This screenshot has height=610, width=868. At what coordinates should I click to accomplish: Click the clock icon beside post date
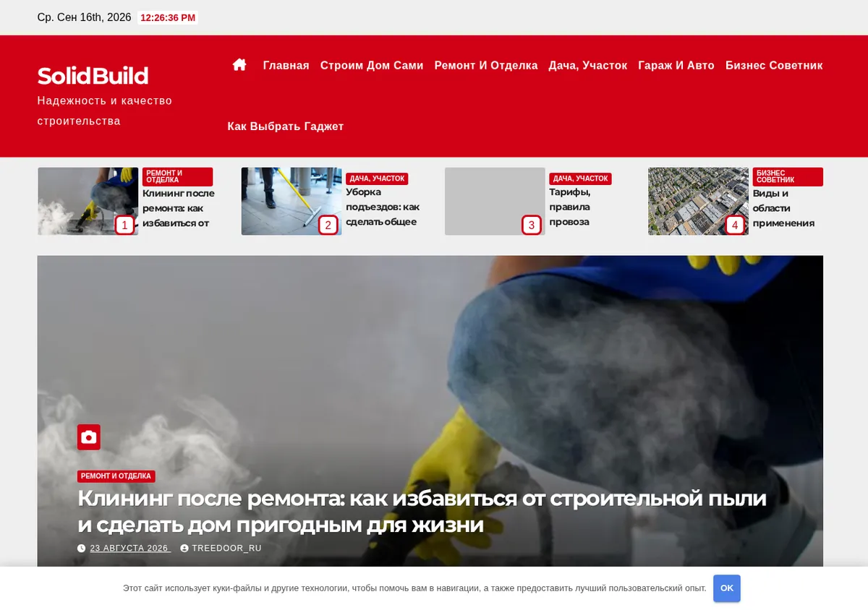(x=82, y=549)
